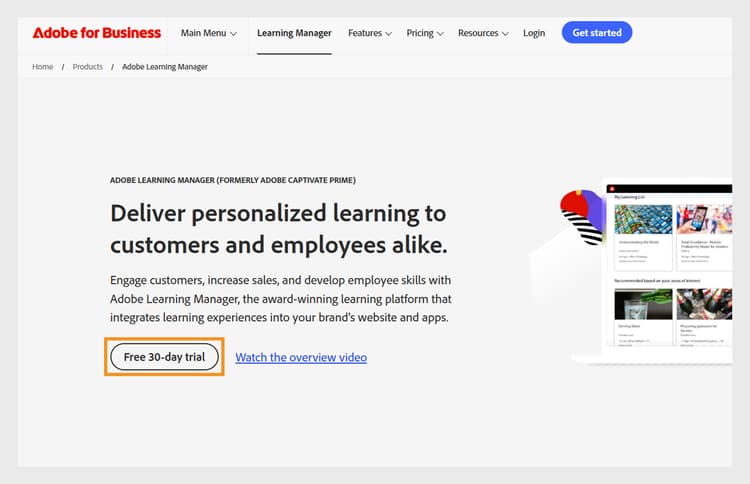
Task: Click the colorful mosaic course thumbnail
Action: (x=643, y=220)
